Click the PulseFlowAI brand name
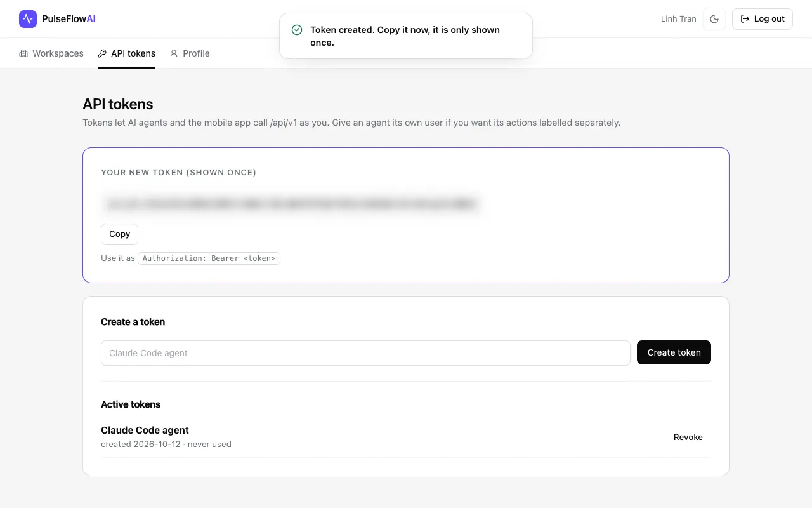The width and height of the screenshot is (812, 508). (x=69, y=19)
